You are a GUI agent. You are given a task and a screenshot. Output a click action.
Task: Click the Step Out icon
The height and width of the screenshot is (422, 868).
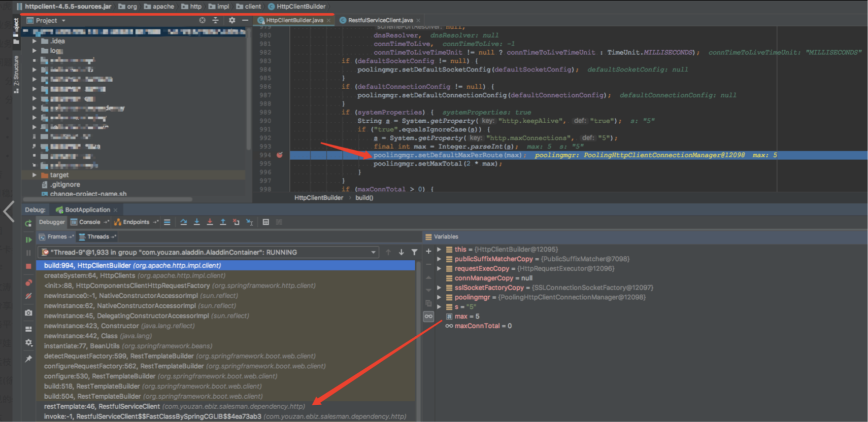(x=223, y=222)
